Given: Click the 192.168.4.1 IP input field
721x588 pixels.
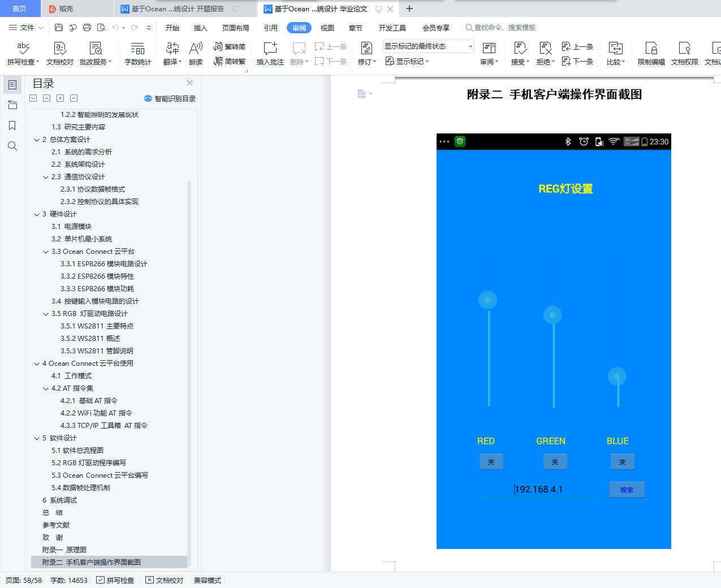Looking at the screenshot, I should (538, 490).
